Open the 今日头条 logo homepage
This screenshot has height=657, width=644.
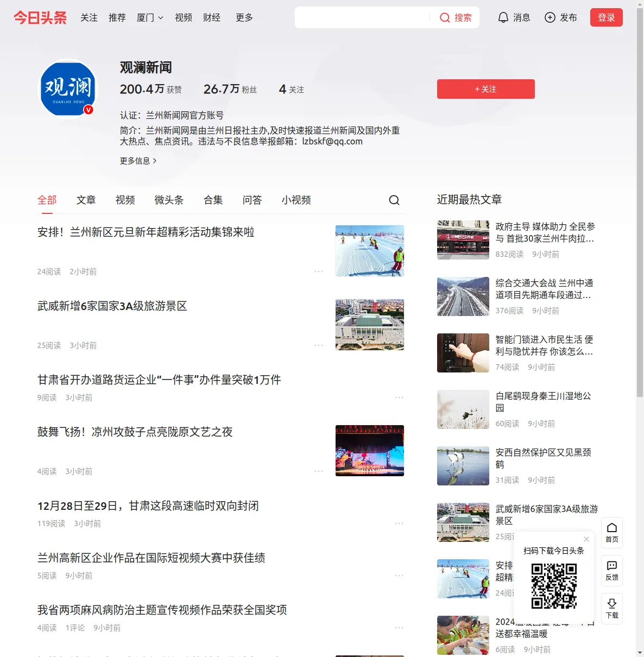40,18
